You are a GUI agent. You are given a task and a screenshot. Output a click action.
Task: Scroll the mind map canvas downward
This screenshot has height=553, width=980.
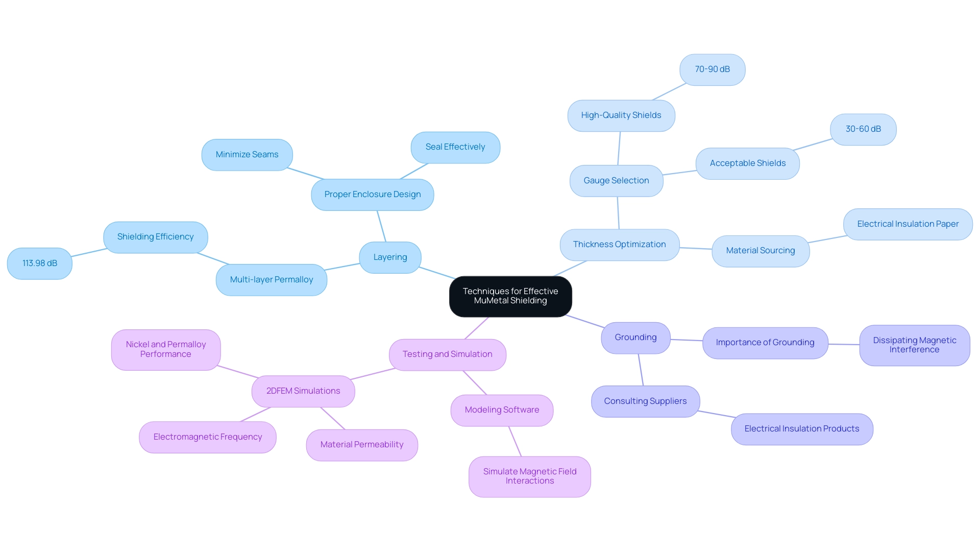click(490, 276)
